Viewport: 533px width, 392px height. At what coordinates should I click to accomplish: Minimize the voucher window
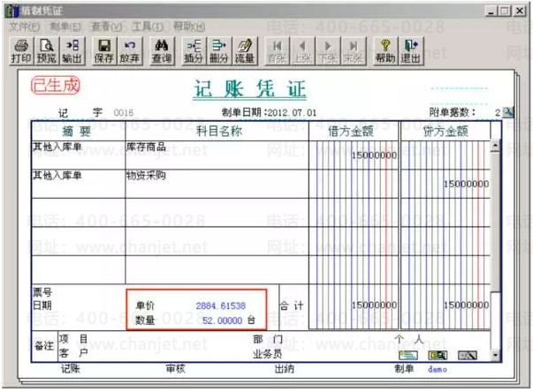(x=491, y=11)
